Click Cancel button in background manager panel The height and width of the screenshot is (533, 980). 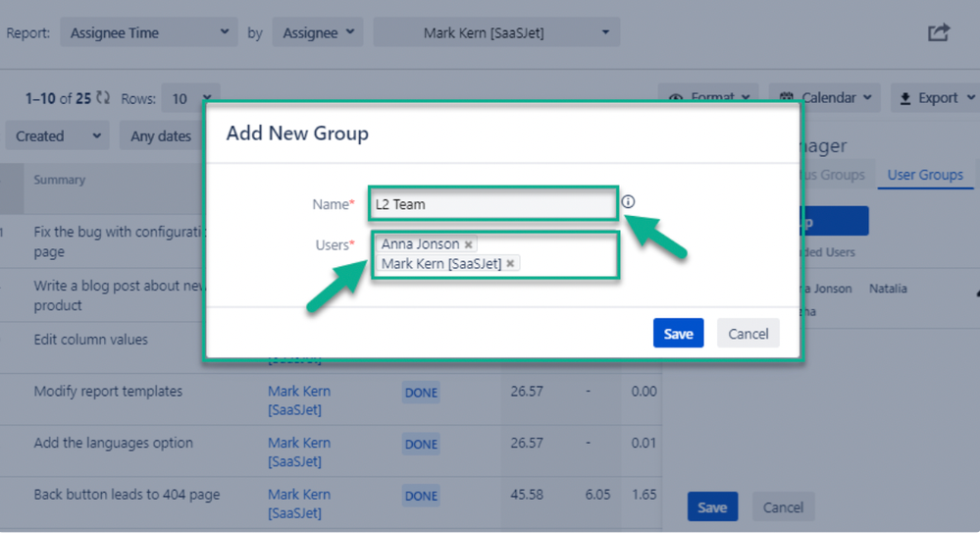783,506
